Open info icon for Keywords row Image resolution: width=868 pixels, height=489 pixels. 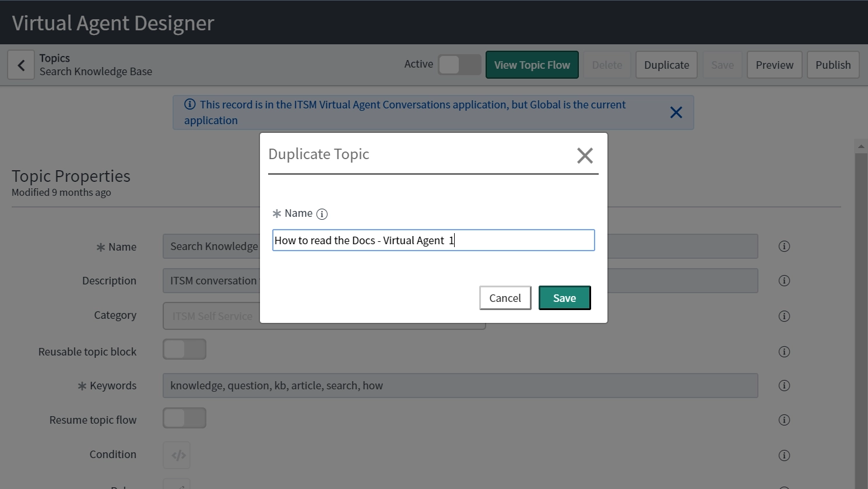pyautogui.click(x=784, y=386)
